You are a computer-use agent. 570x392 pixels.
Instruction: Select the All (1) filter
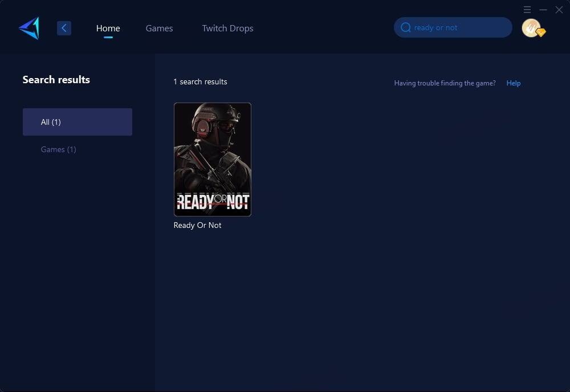(x=78, y=122)
